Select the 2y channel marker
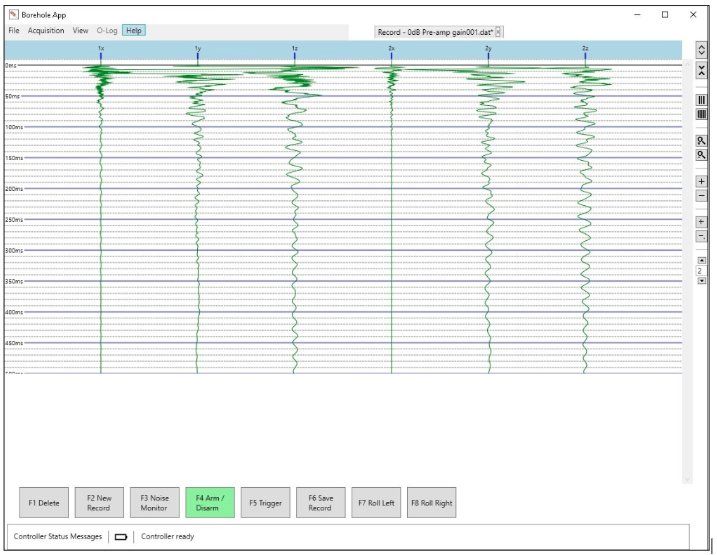 [x=488, y=53]
